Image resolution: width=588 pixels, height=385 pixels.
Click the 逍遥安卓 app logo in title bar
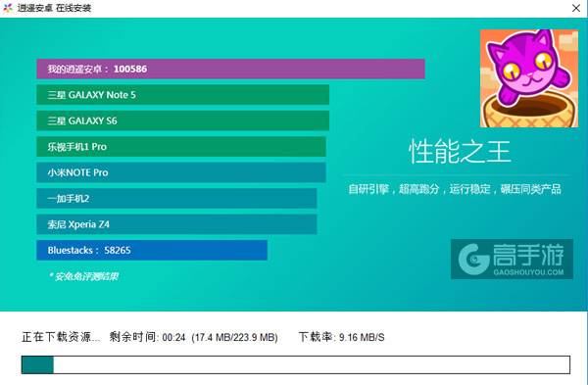(x=8, y=8)
